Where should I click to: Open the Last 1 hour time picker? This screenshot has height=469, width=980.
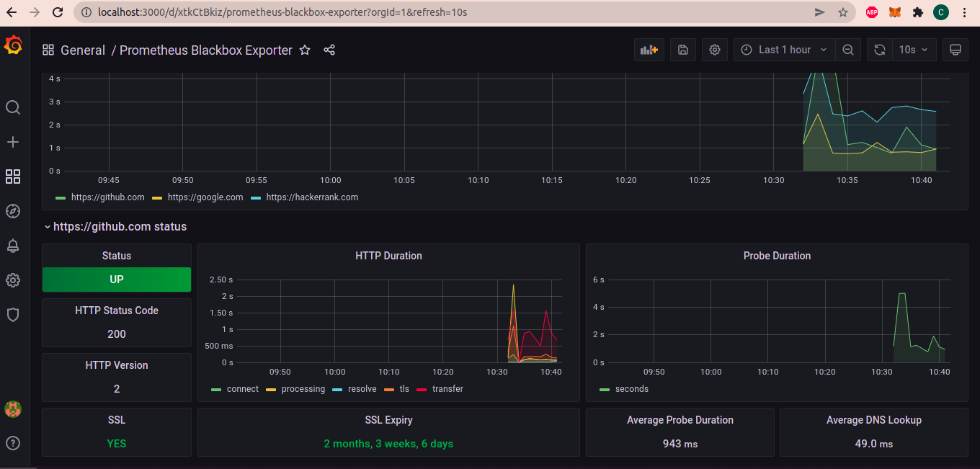[x=785, y=50]
